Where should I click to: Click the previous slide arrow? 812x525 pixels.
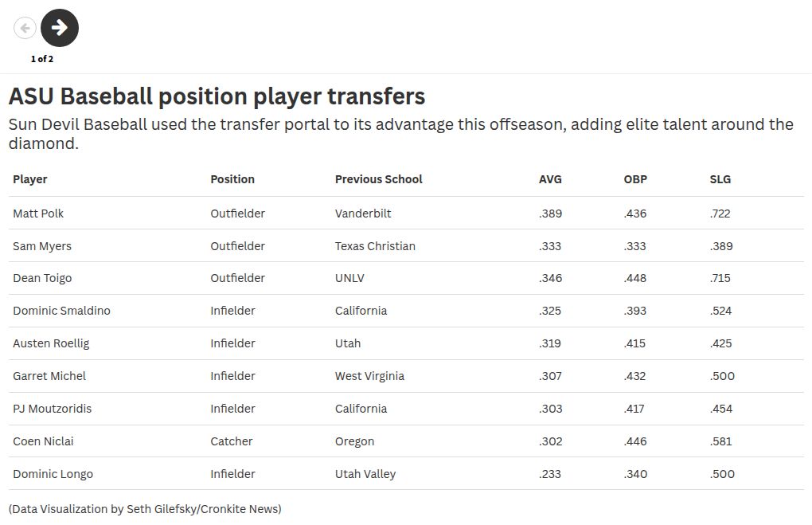click(x=25, y=28)
